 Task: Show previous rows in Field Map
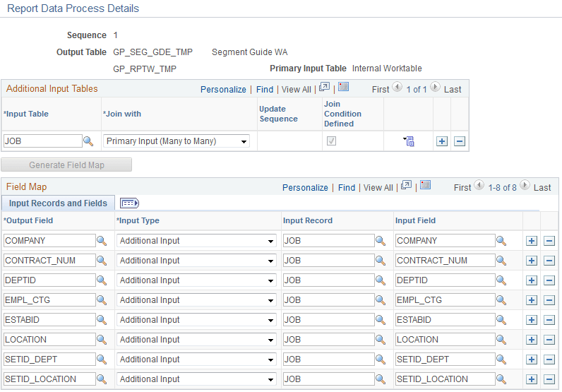click(x=479, y=186)
